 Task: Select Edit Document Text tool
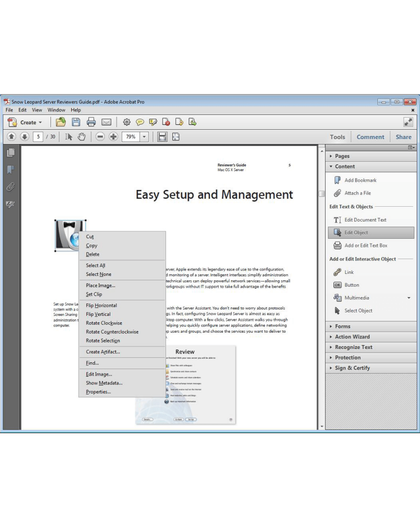360,220
